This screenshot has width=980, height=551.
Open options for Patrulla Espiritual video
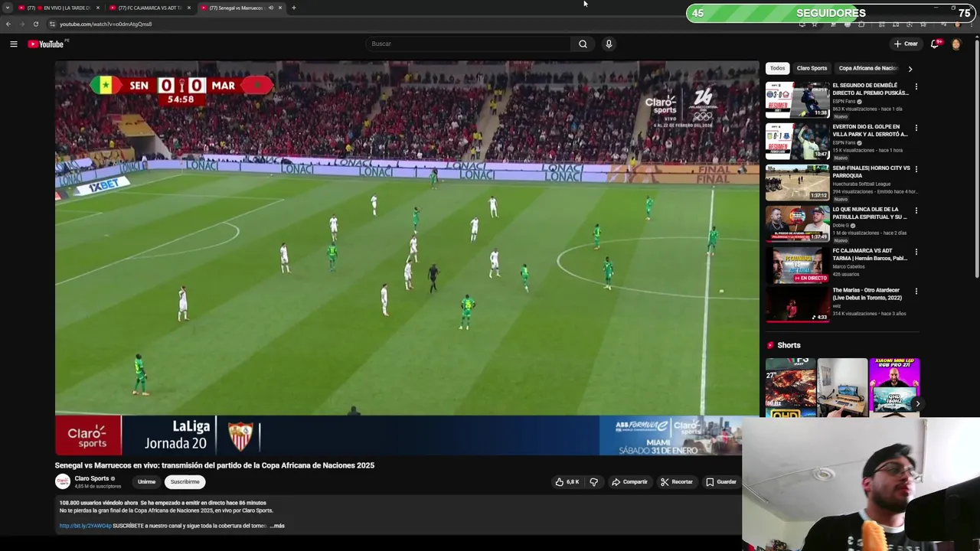[x=916, y=210]
